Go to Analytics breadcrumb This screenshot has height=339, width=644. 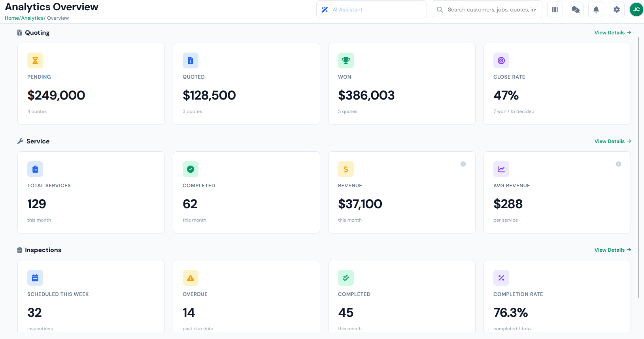coord(32,18)
